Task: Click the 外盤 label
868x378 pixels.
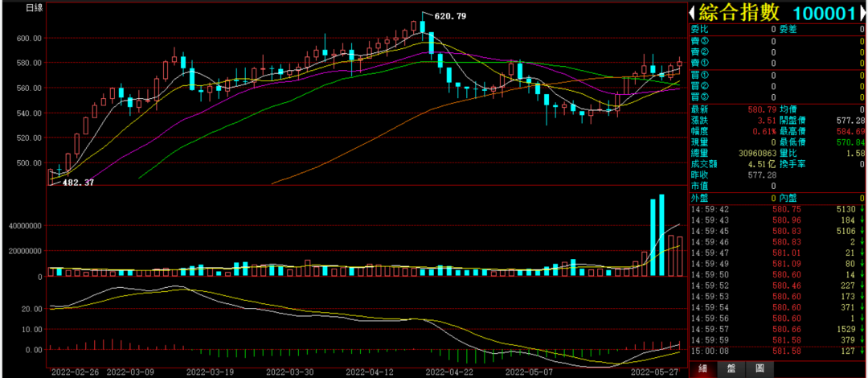Action: (x=699, y=198)
